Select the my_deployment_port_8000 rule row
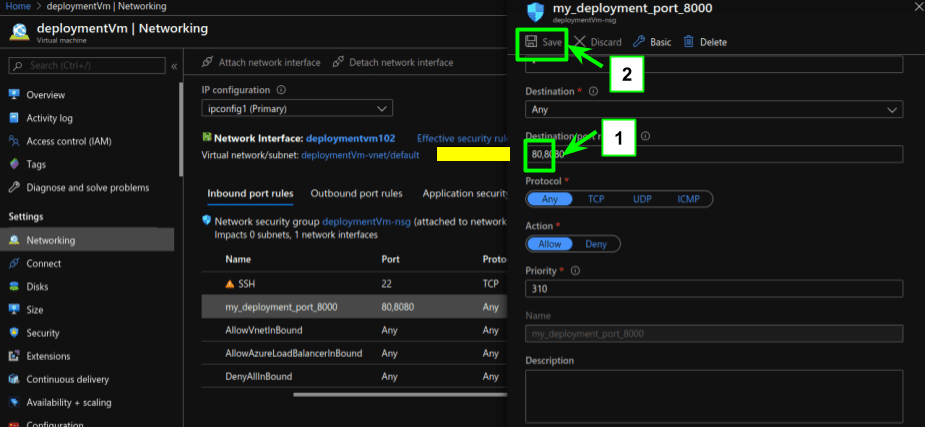The image size is (925, 427). 354,307
